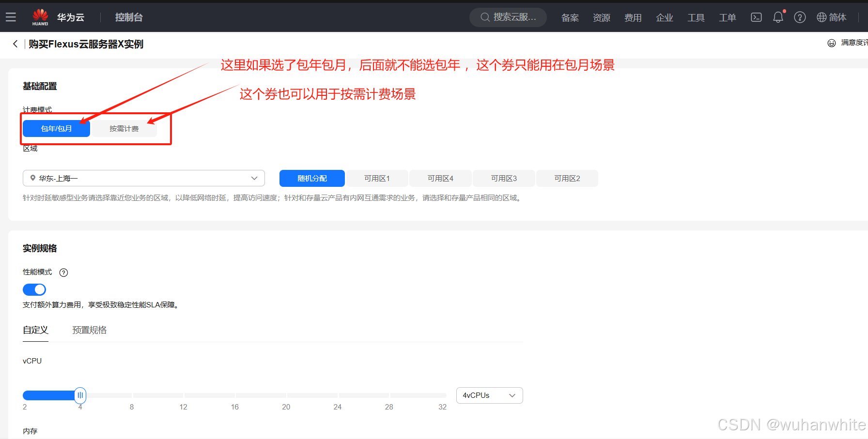Click the 华为云 brand text
This screenshot has width=868, height=439.
click(71, 17)
